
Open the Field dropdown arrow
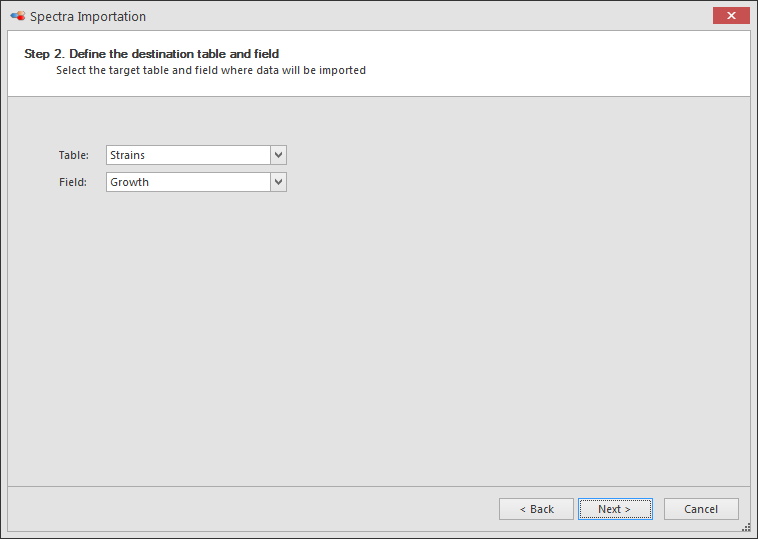tap(278, 182)
